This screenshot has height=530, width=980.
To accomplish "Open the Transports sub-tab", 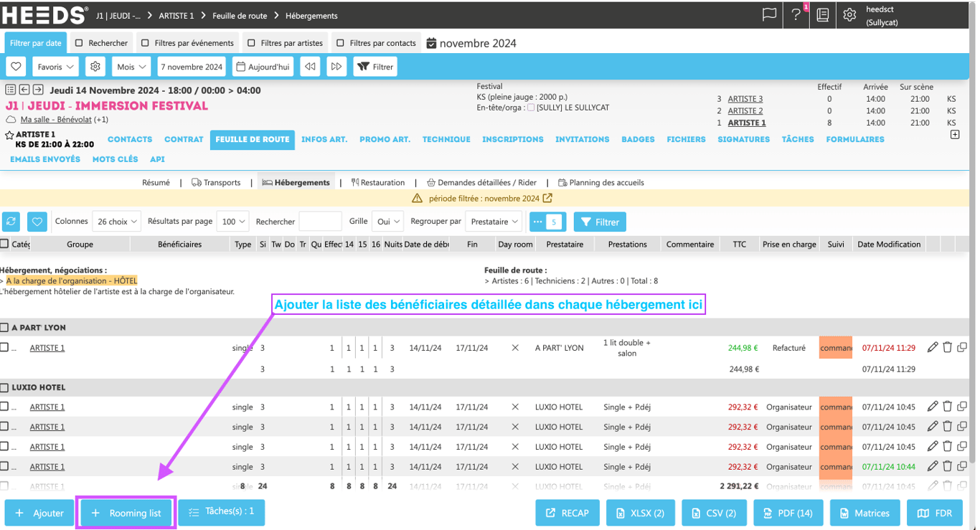I will click(x=216, y=183).
